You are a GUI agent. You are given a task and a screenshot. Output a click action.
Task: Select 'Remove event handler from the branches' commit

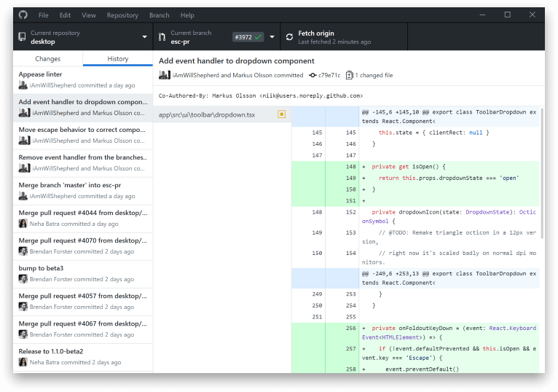[83, 163]
